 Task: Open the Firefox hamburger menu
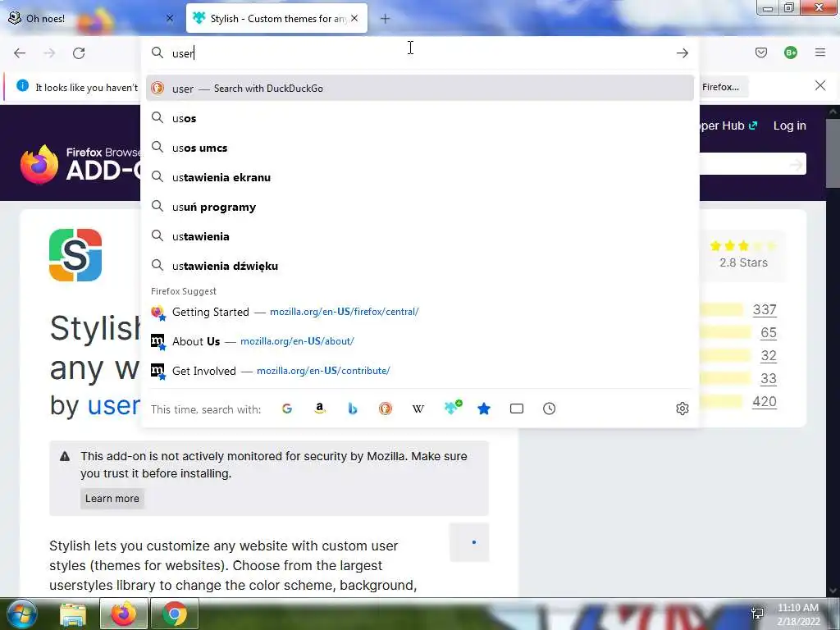[x=820, y=52]
